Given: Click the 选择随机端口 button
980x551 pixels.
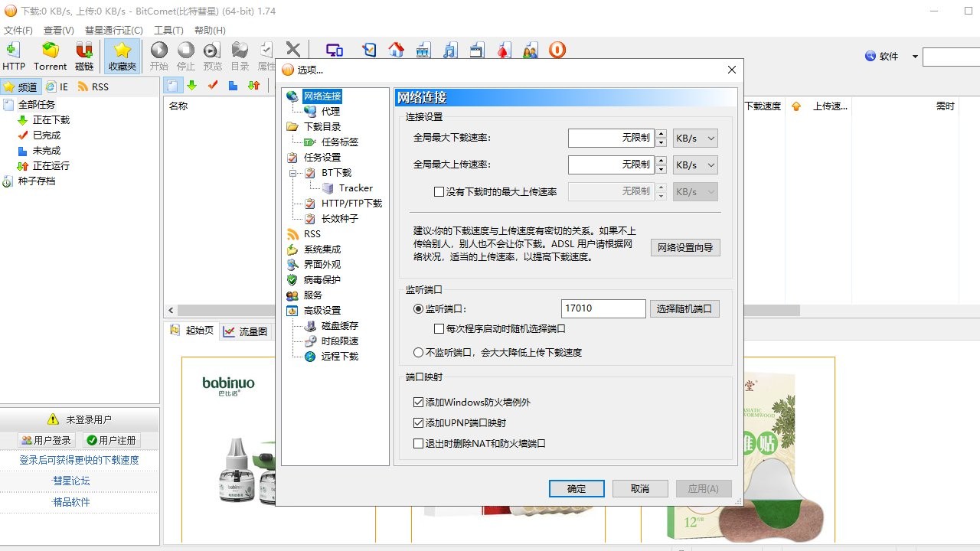Looking at the screenshot, I should (685, 309).
